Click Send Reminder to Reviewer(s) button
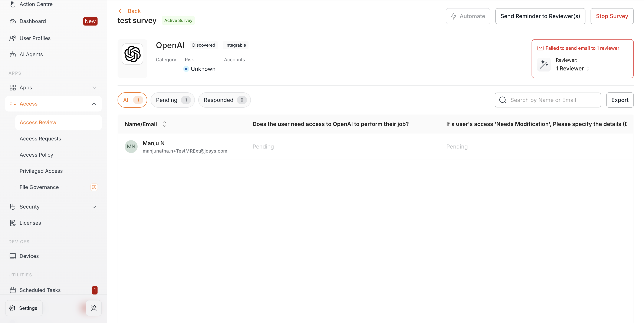 click(540, 16)
